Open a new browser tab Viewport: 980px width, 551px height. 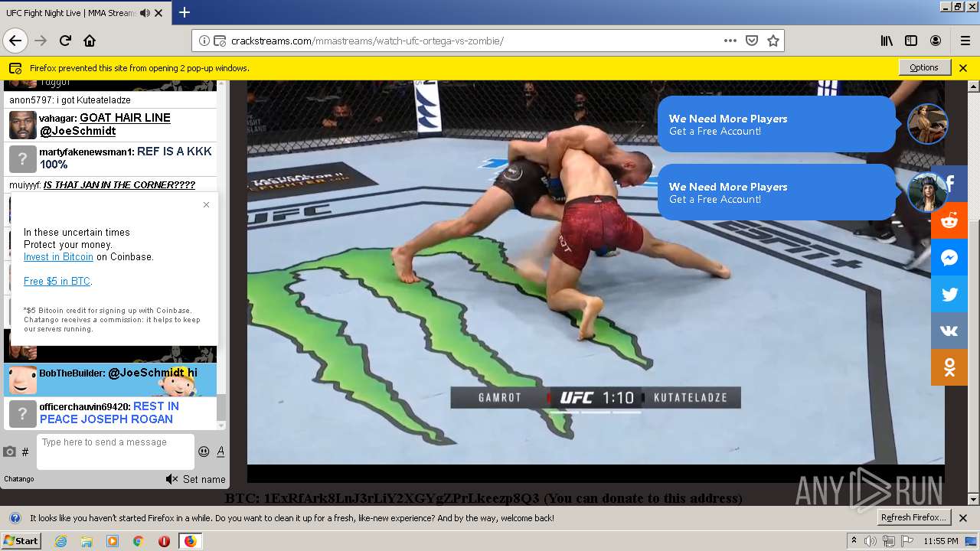click(x=185, y=12)
